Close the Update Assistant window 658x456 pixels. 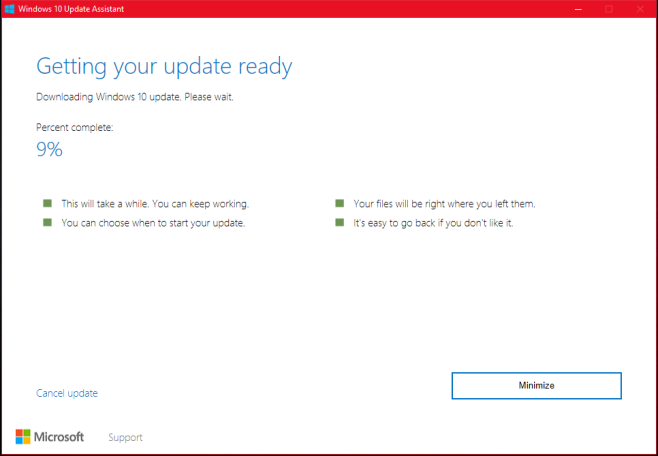click(640, 9)
